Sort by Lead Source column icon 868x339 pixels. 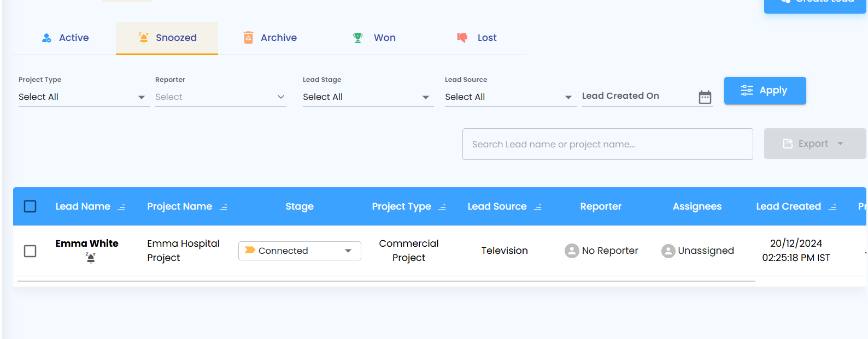pos(538,207)
